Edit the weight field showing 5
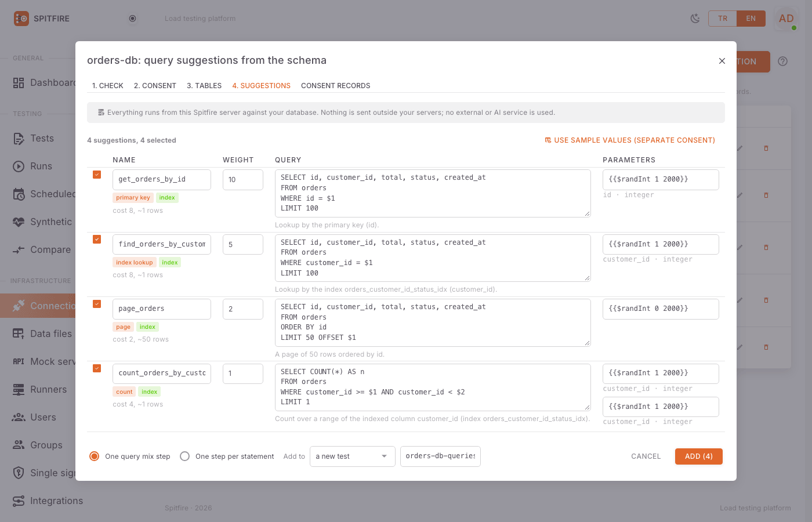 pyautogui.click(x=243, y=245)
